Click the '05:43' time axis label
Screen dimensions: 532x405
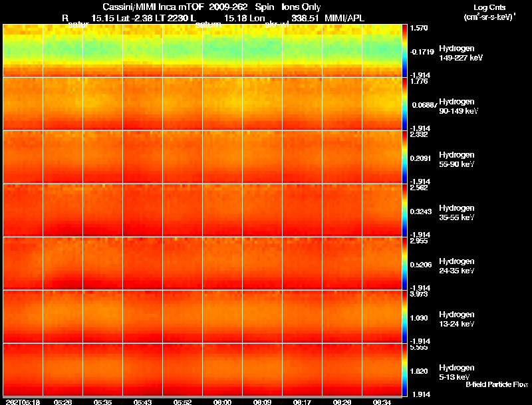[142, 402]
